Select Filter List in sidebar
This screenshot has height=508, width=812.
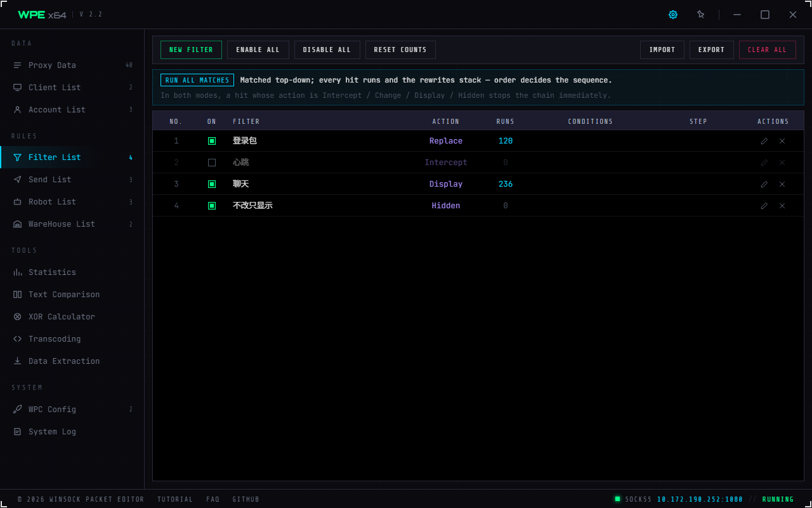(x=72, y=157)
